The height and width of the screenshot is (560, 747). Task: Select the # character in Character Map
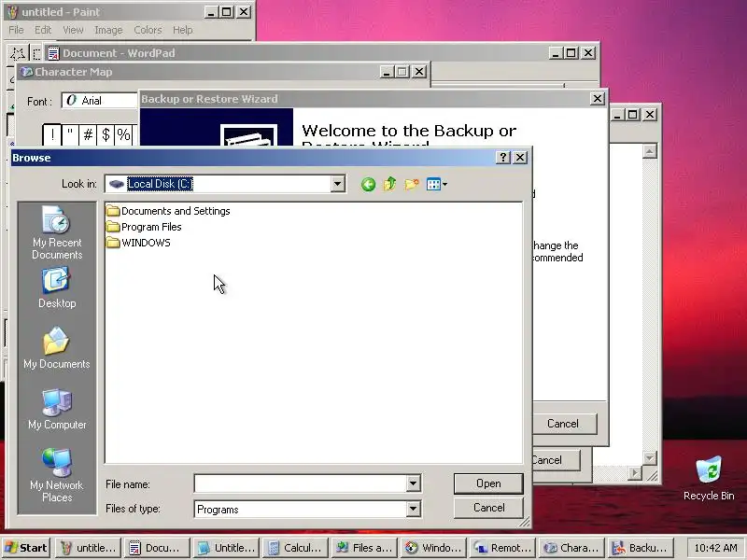[88, 134]
